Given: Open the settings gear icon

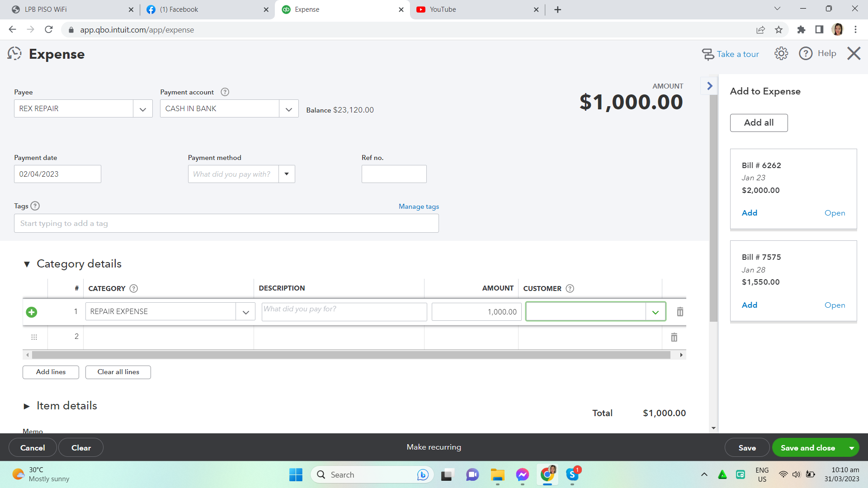Looking at the screenshot, I should [781, 54].
